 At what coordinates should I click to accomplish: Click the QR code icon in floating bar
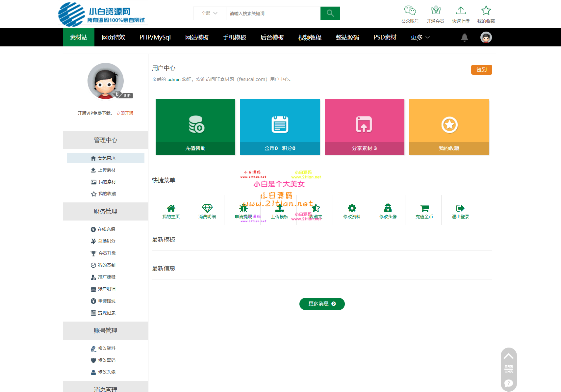coord(509,369)
